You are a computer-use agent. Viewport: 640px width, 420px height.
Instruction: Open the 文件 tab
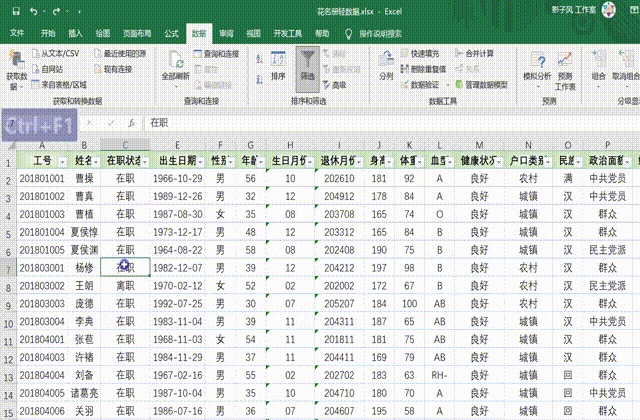coord(17,33)
